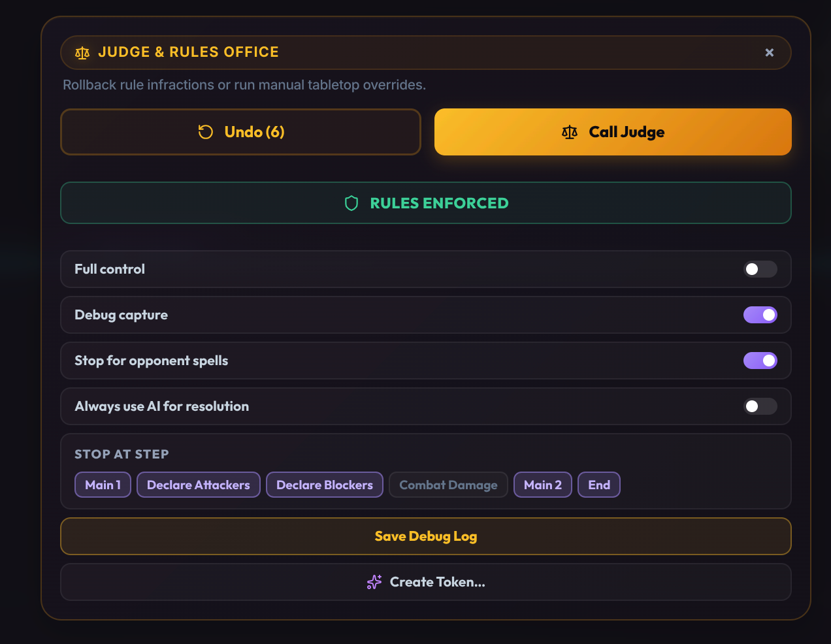Disable the Debug capture toggle
This screenshot has height=644, width=831.
tap(760, 315)
